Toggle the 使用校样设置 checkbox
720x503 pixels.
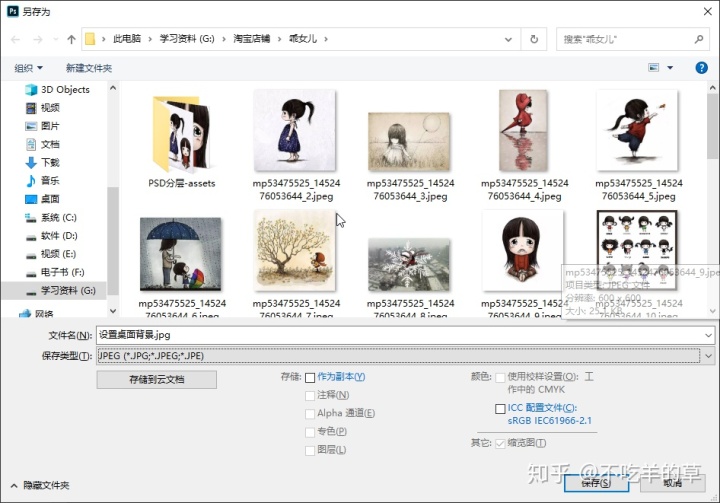click(500, 378)
